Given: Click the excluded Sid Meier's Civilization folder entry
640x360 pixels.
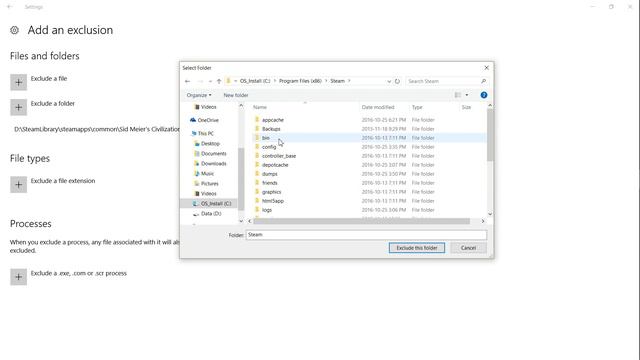Looking at the screenshot, I should coord(97,129).
